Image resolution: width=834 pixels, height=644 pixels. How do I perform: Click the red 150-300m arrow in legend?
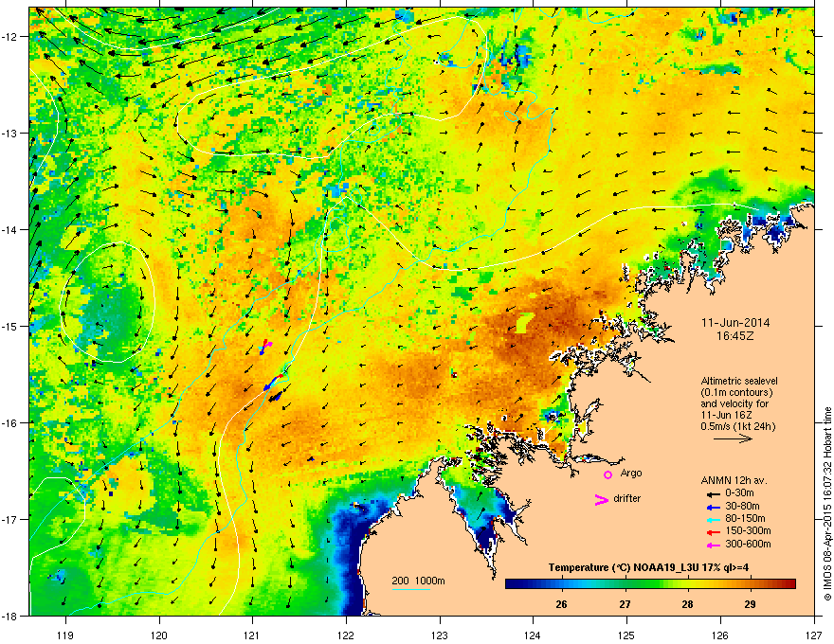[x=713, y=531]
